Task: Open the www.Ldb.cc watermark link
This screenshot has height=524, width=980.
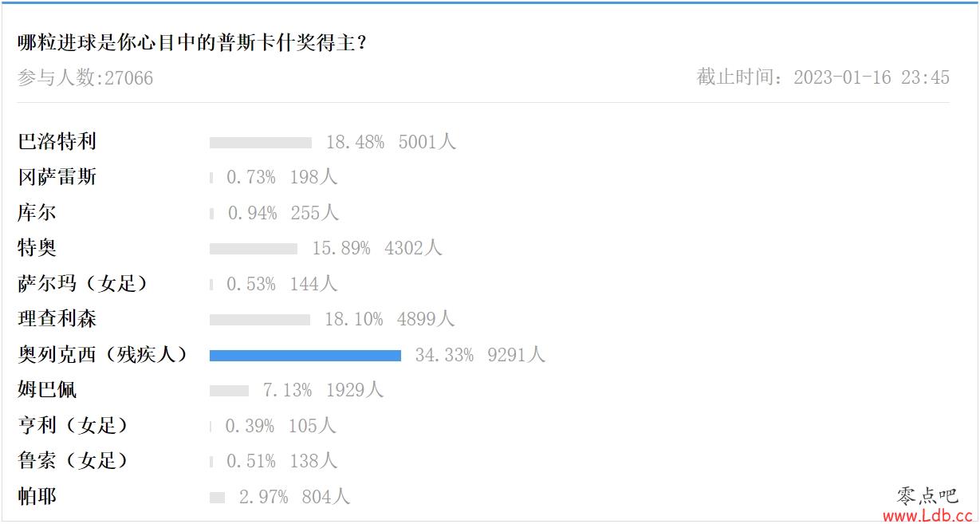Action: point(927,515)
